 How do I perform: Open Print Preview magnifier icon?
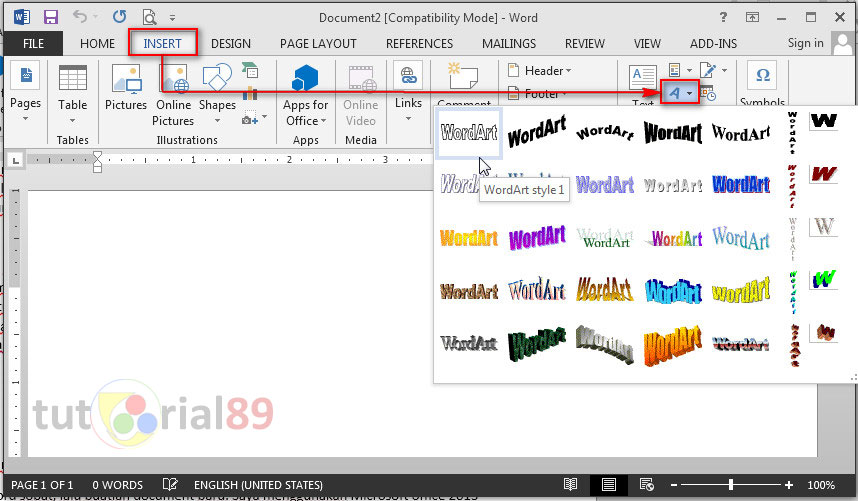pos(149,18)
